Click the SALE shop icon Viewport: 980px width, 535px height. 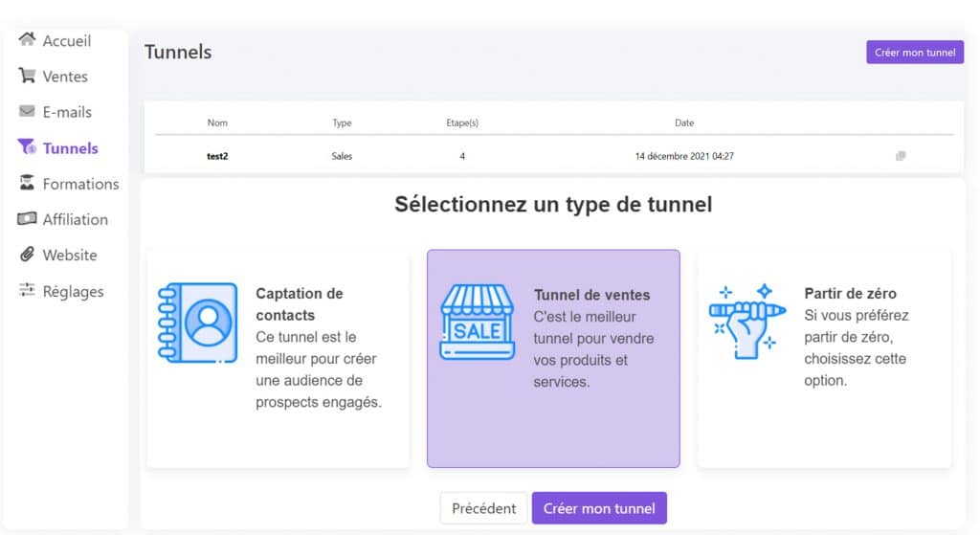point(477,322)
